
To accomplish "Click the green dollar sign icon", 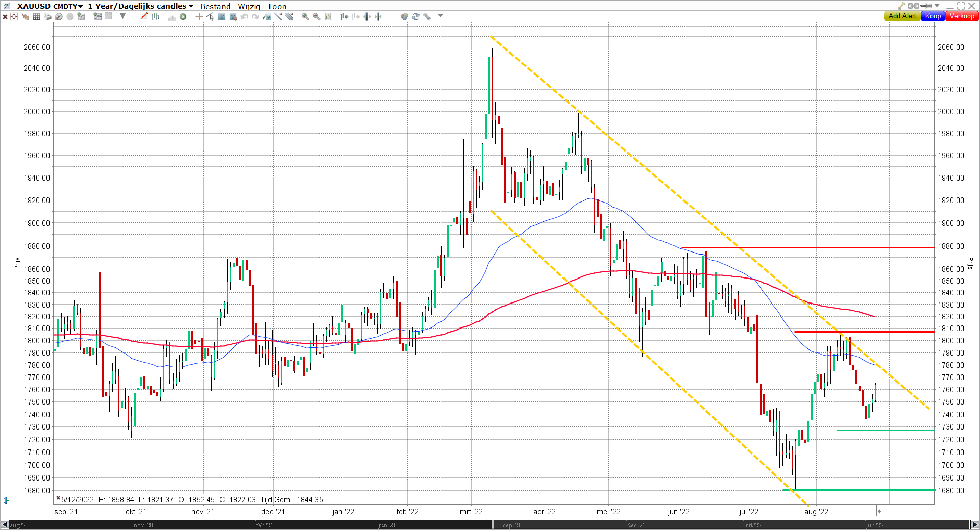I will pos(183,16).
